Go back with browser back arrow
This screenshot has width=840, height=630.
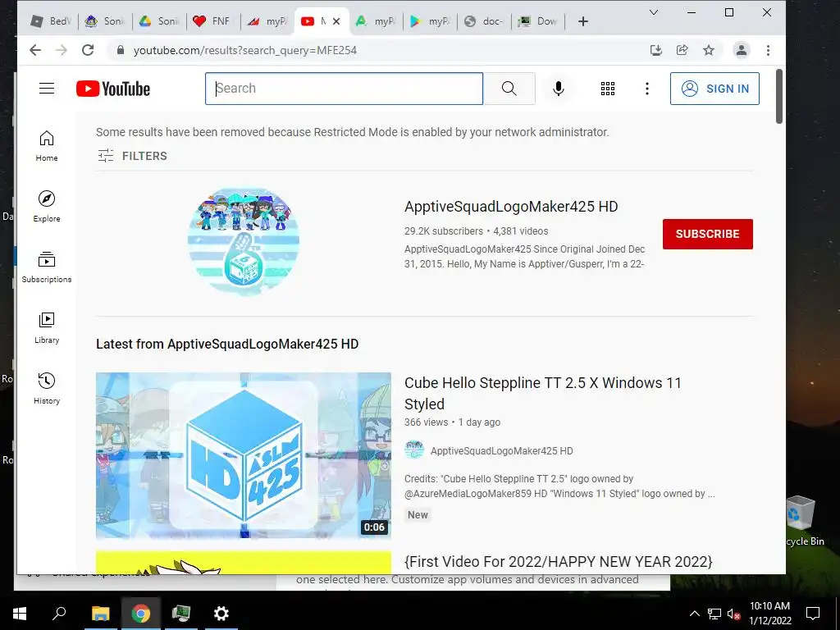coord(35,50)
